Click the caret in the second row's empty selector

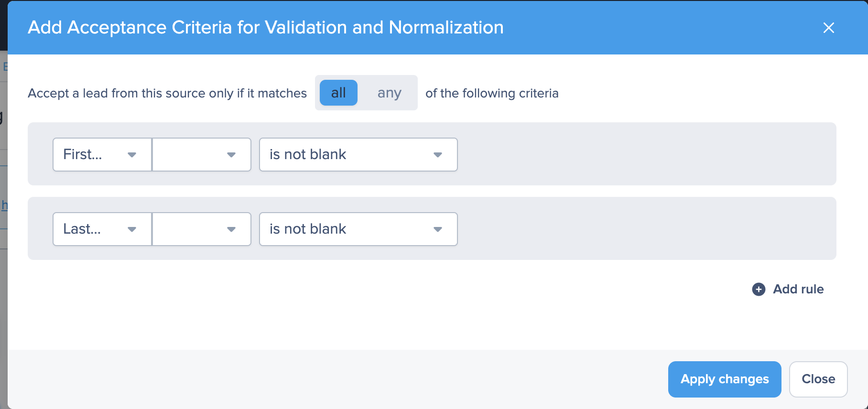(x=231, y=229)
